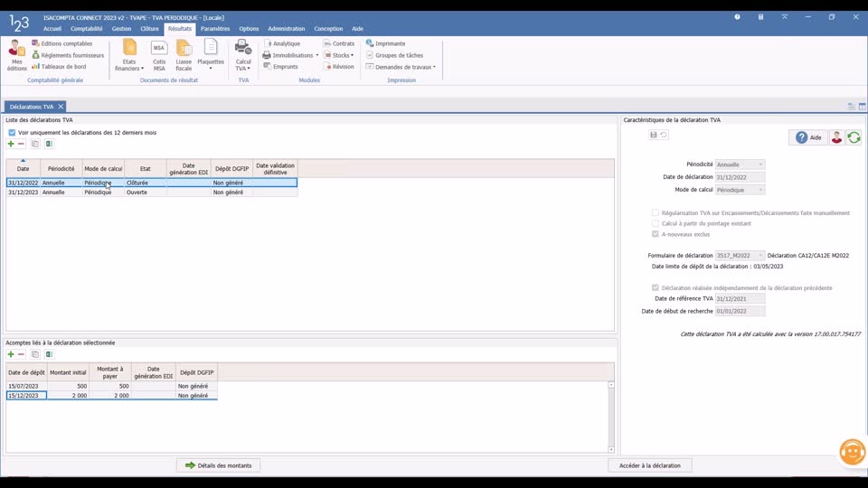Toggle Calcul à partir du pointage existant
Viewport: 868px width, 488px height.
(x=656, y=223)
